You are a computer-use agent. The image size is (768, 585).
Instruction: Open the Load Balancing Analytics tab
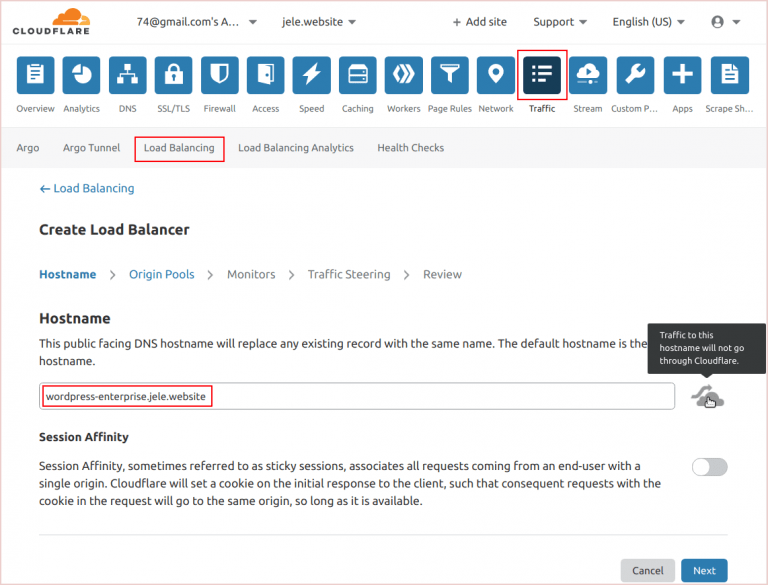[296, 148]
